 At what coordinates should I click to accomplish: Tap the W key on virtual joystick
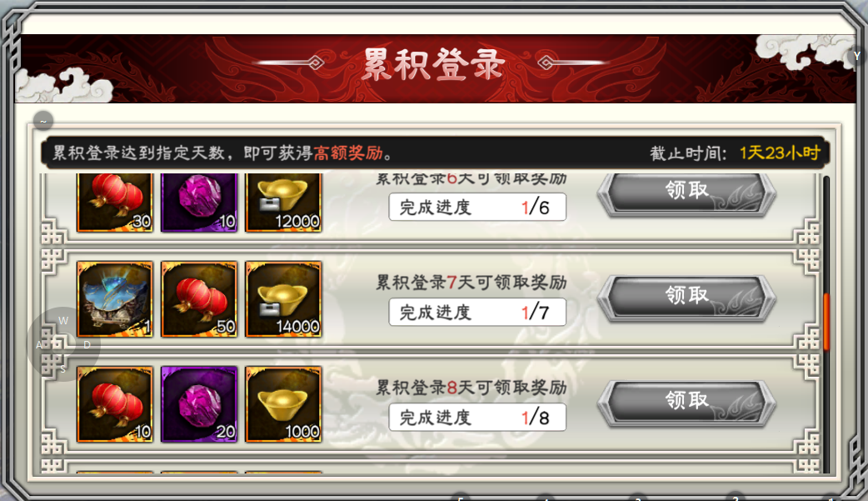63,320
